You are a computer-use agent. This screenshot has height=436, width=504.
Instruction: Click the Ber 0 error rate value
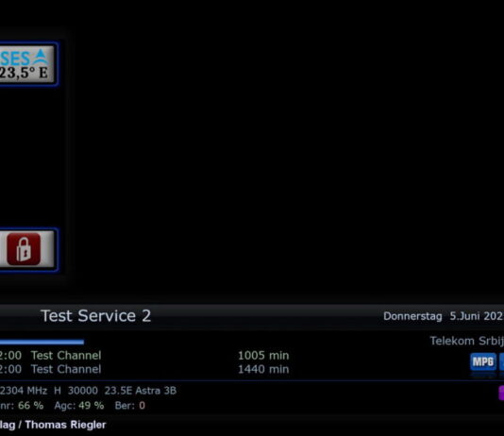click(130, 406)
